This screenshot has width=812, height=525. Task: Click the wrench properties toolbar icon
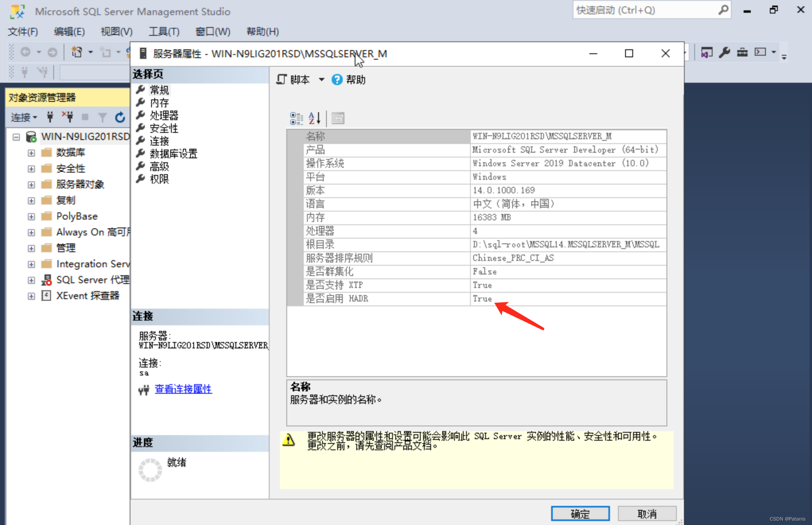point(725,52)
